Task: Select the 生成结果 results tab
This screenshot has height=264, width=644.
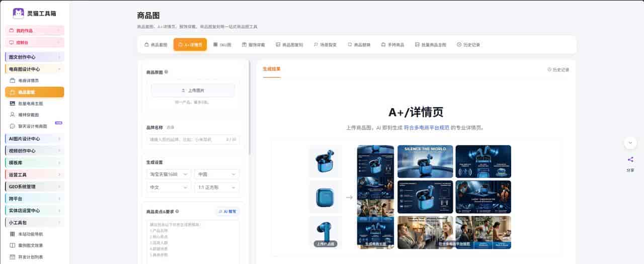Action: click(272, 69)
